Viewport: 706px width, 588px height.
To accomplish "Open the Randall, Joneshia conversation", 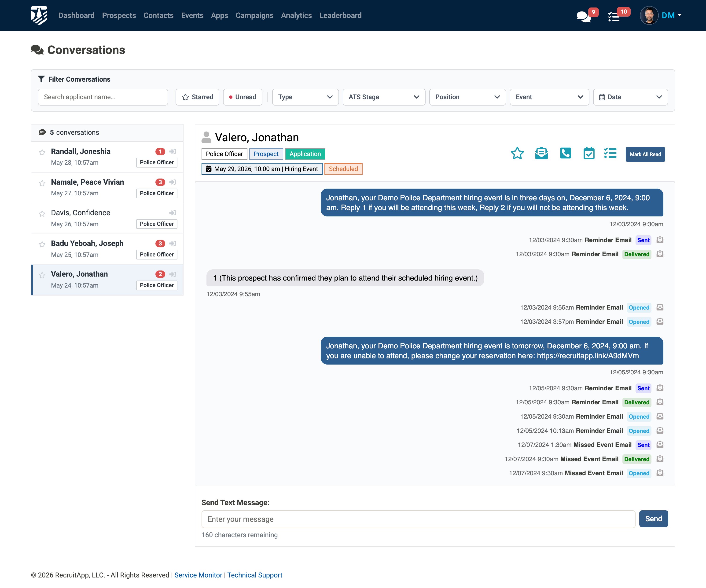I will pos(107,157).
